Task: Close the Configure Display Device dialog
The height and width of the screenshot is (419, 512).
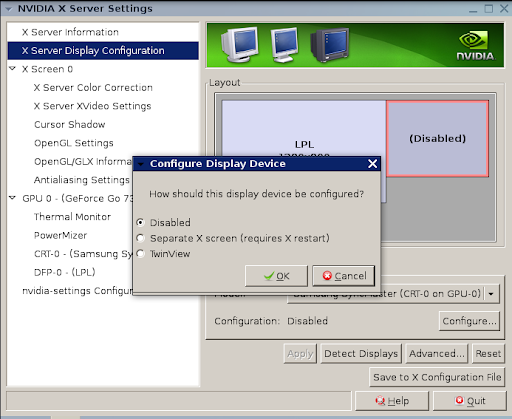Action: [372, 164]
